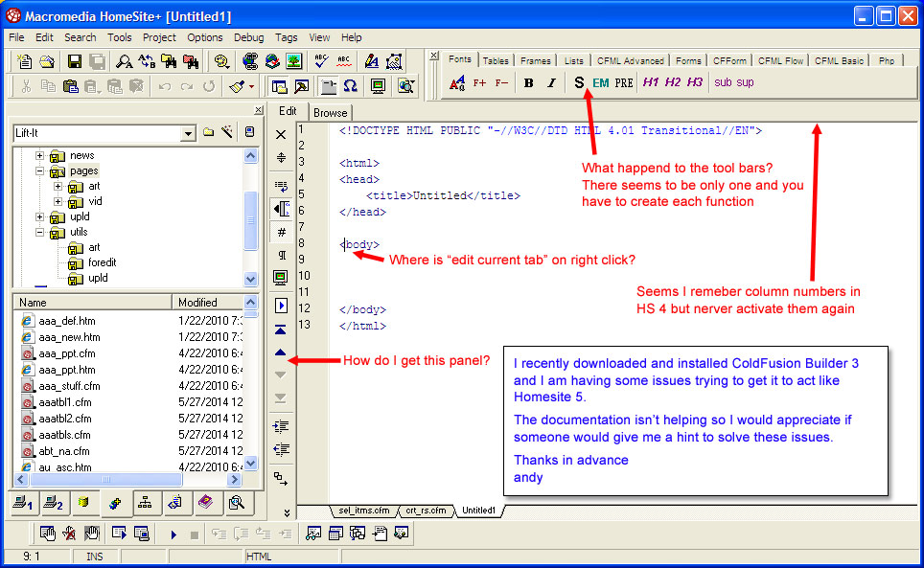Expand the news folder in the tree
Screen dimensions: 924x568
point(39,155)
